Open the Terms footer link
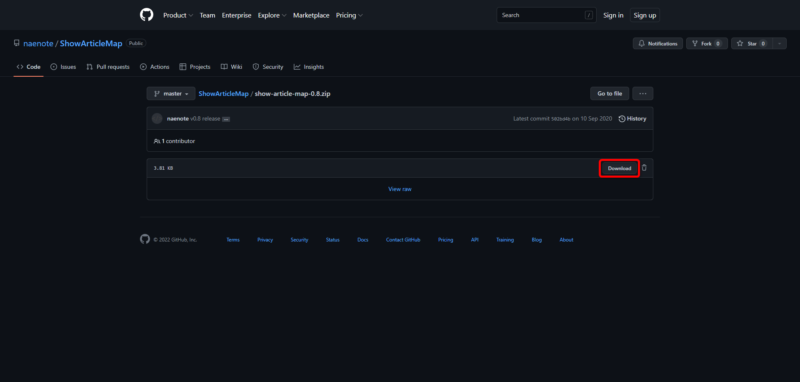 233,240
